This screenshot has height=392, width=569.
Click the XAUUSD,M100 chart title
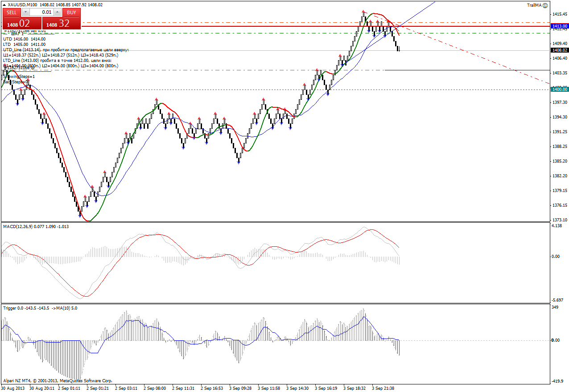(23, 4)
